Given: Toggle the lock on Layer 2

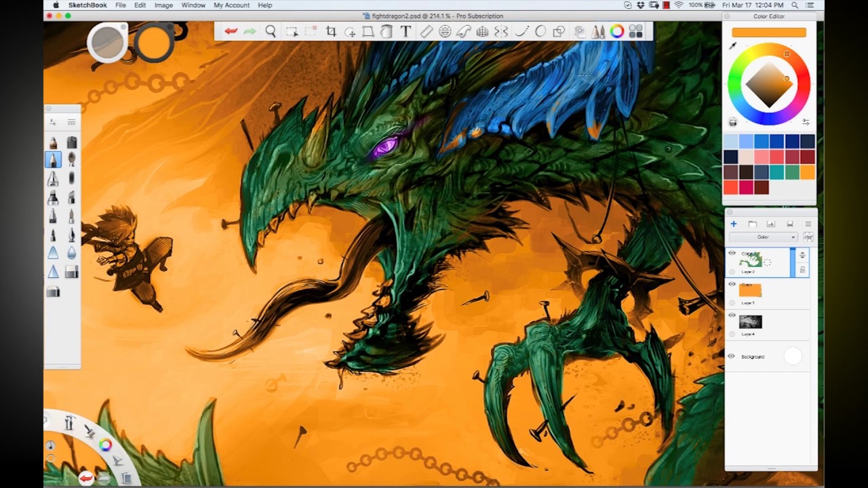Looking at the screenshot, I should (802, 270).
